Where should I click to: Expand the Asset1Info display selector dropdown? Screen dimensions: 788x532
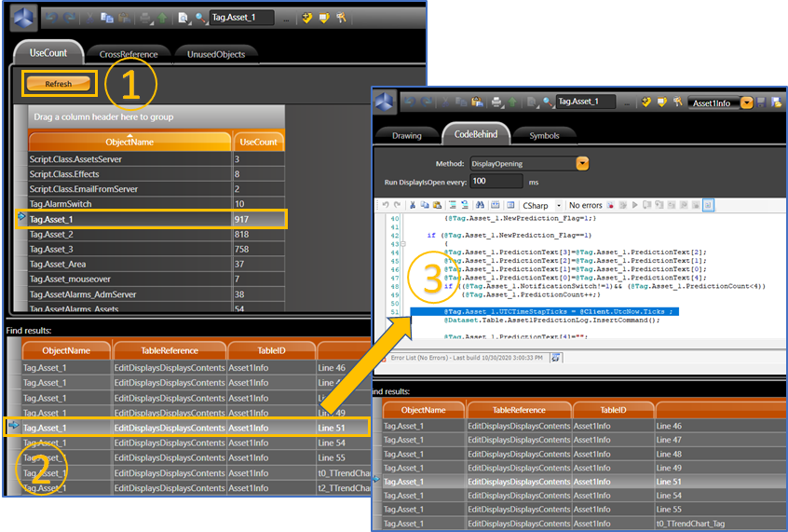[747, 102]
